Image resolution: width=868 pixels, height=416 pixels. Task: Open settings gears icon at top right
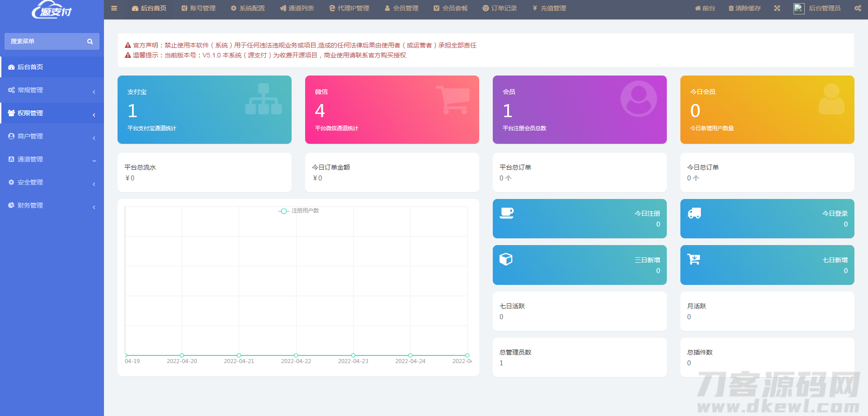coord(857,8)
